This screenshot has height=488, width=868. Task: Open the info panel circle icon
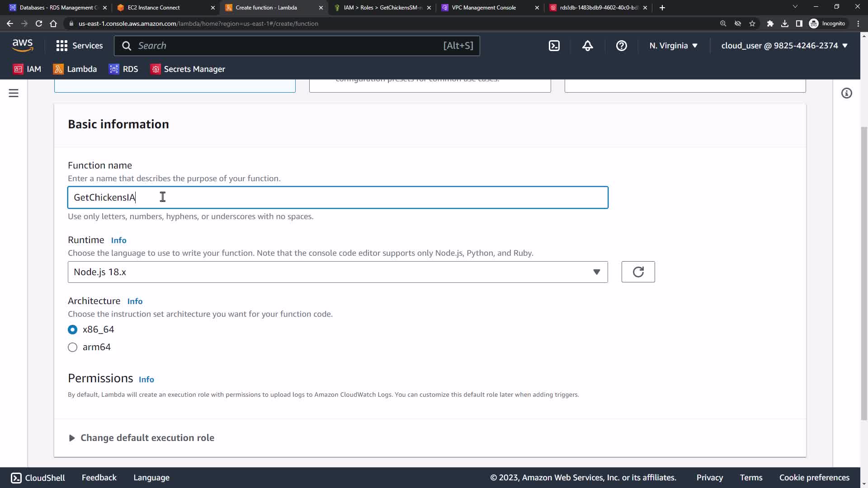[846, 93]
